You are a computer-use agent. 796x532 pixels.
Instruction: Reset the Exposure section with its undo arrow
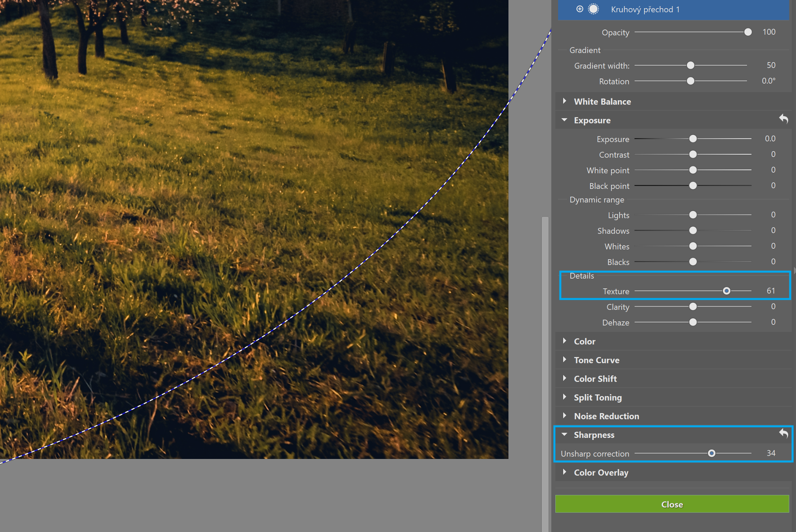pos(783,119)
